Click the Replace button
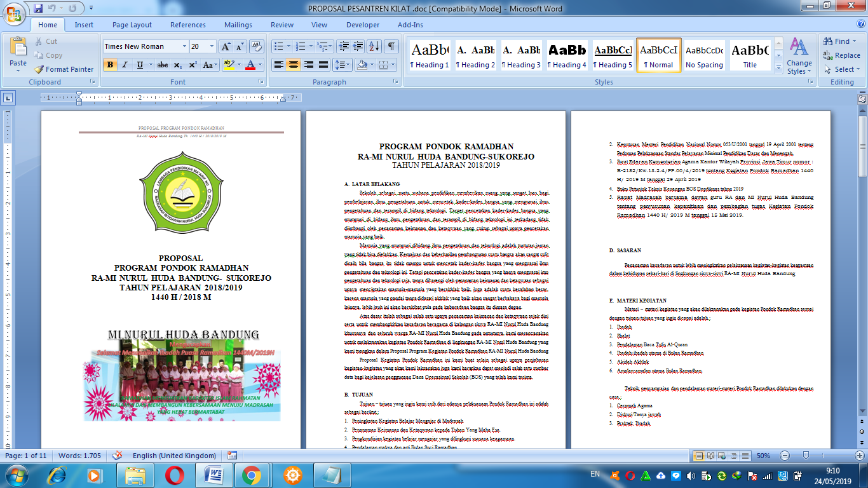This screenshot has height=488, width=868. tap(841, 55)
